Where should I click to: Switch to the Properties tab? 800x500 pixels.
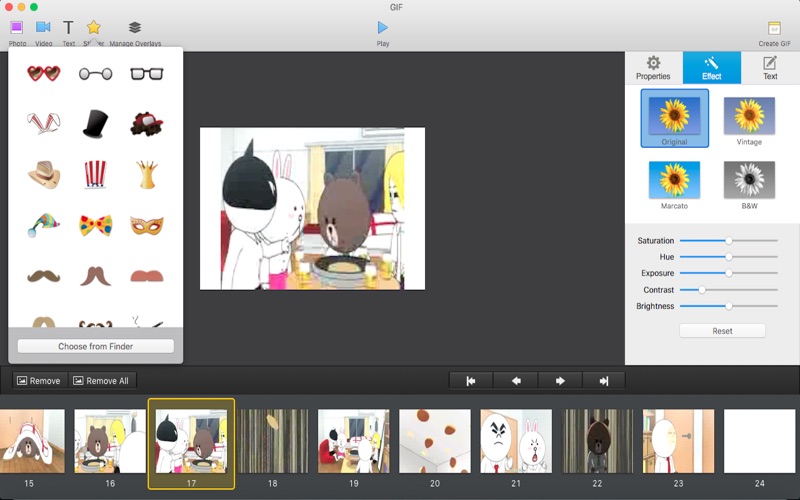tap(653, 67)
